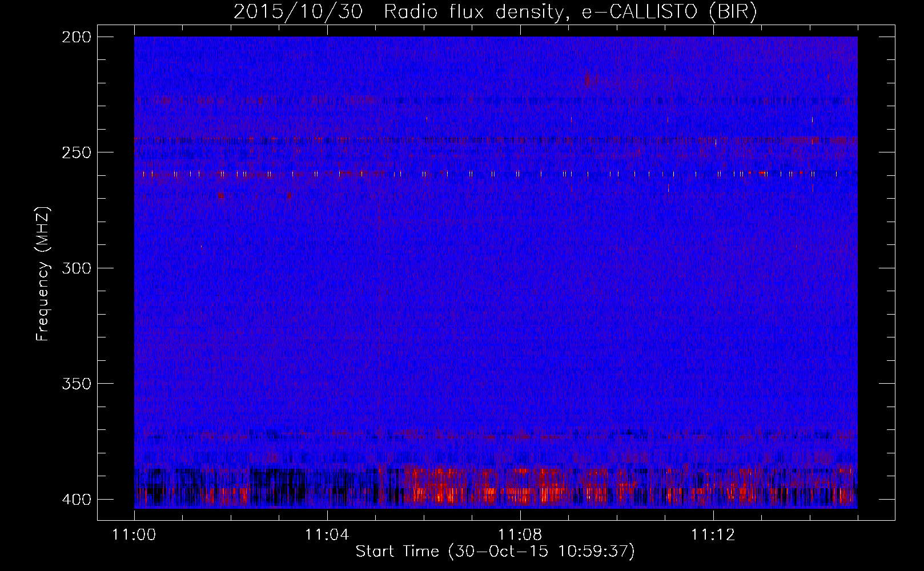Click the 'Start Time (30-Oct-15 10:59:37)' label
The height and width of the screenshot is (571, 924).
pos(495,552)
